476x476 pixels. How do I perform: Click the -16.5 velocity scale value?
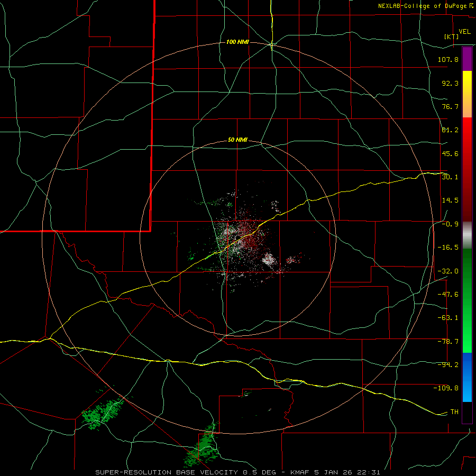[x=448, y=248]
